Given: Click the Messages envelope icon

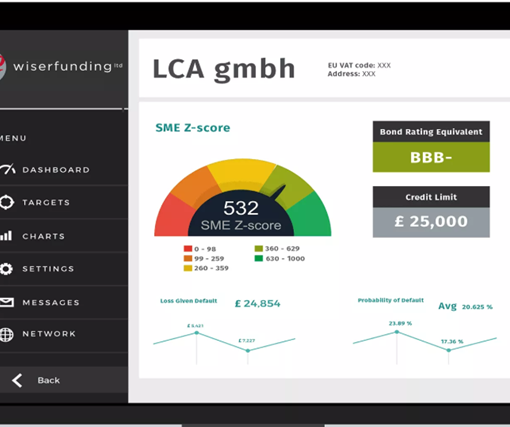Looking at the screenshot, I should (x=7, y=302).
